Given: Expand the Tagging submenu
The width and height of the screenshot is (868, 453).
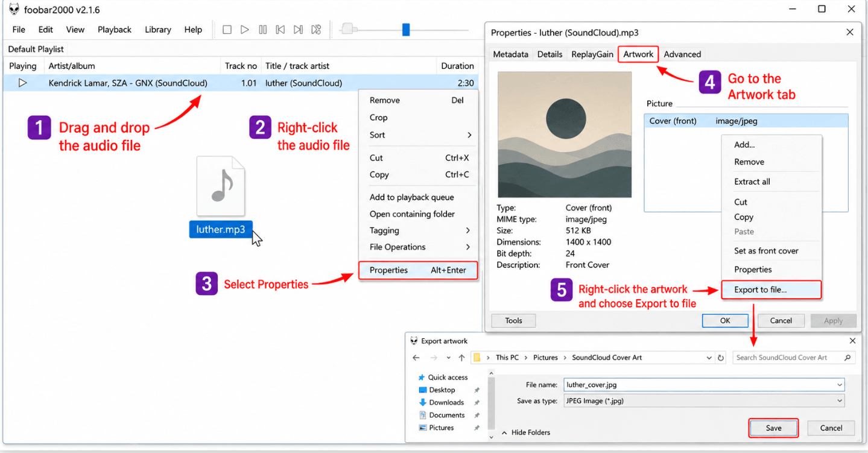Looking at the screenshot, I should click(468, 230).
